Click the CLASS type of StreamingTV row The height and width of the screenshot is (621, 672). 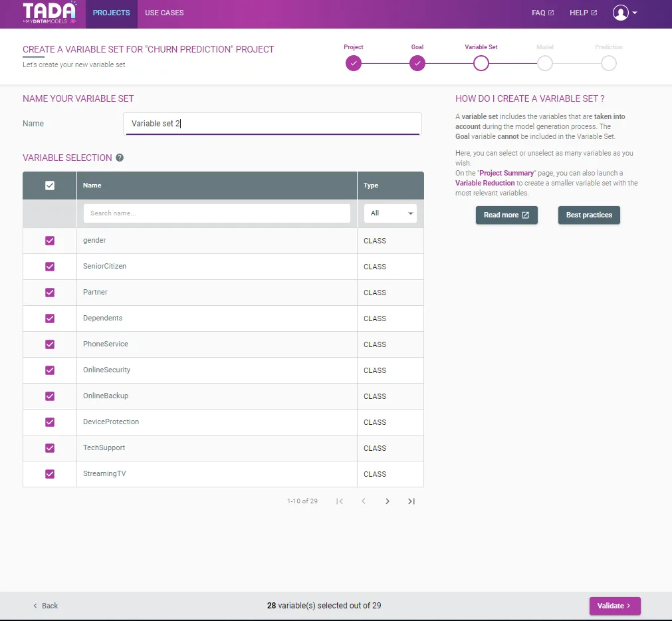click(x=375, y=474)
